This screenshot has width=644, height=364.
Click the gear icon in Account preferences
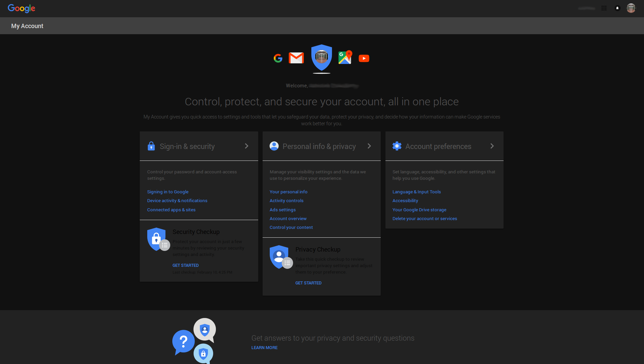[397, 146]
